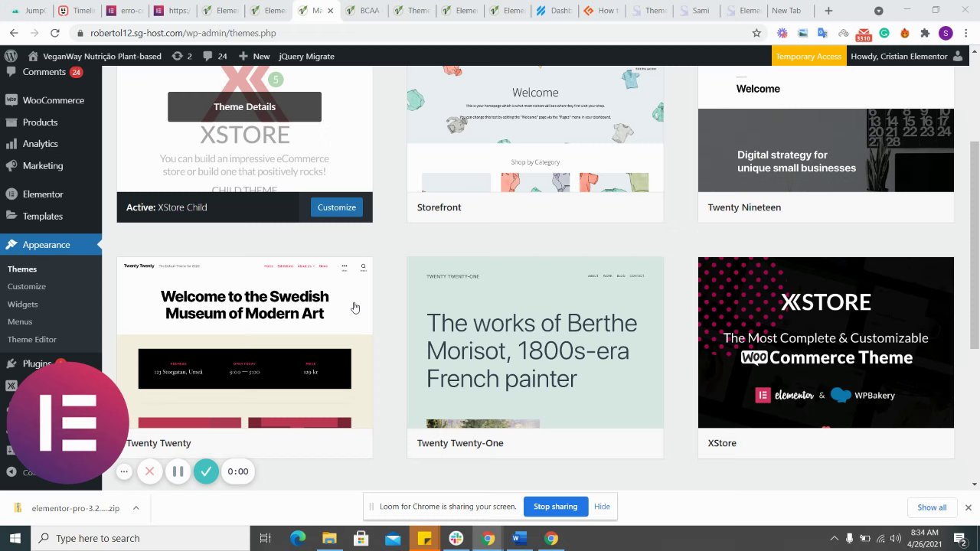Open the Mail app from the taskbar
Image resolution: width=980 pixels, height=551 pixels.
pos(393,538)
